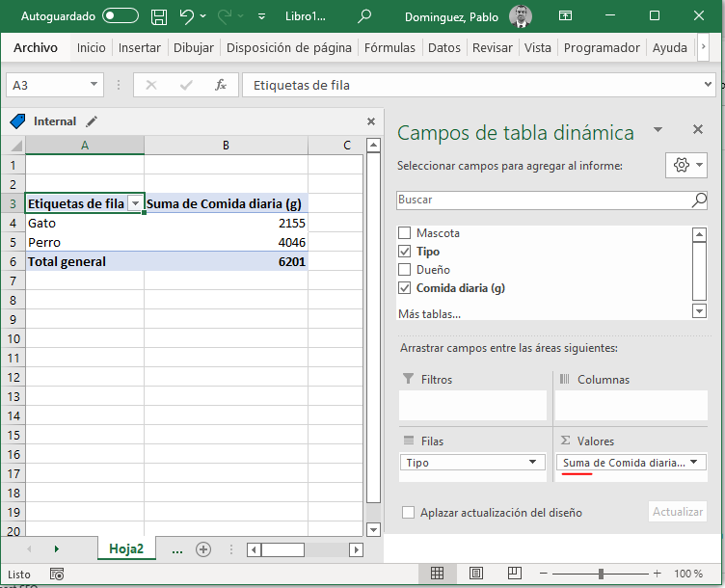725x588 pixels.
Task: Click inside the formula bar text
Action: pyautogui.click(x=471, y=85)
